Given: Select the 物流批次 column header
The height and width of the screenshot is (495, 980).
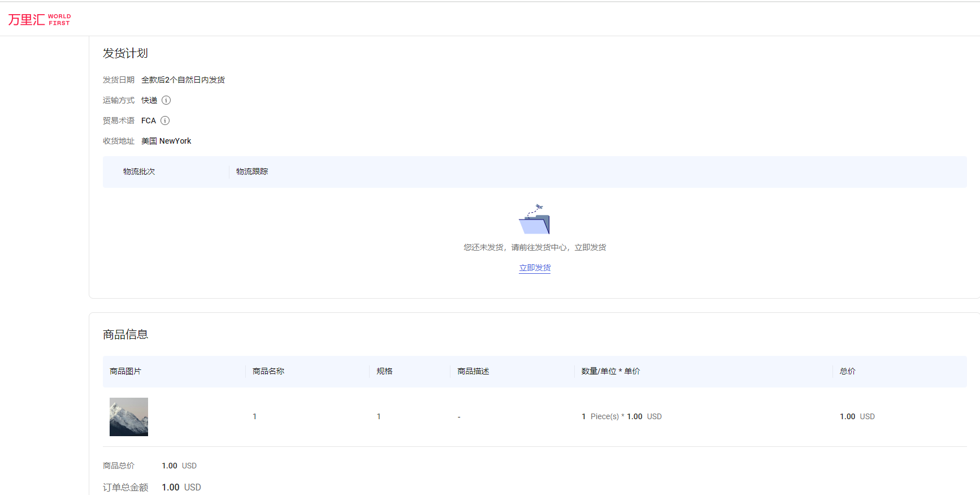Looking at the screenshot, I should coord(139,171).
